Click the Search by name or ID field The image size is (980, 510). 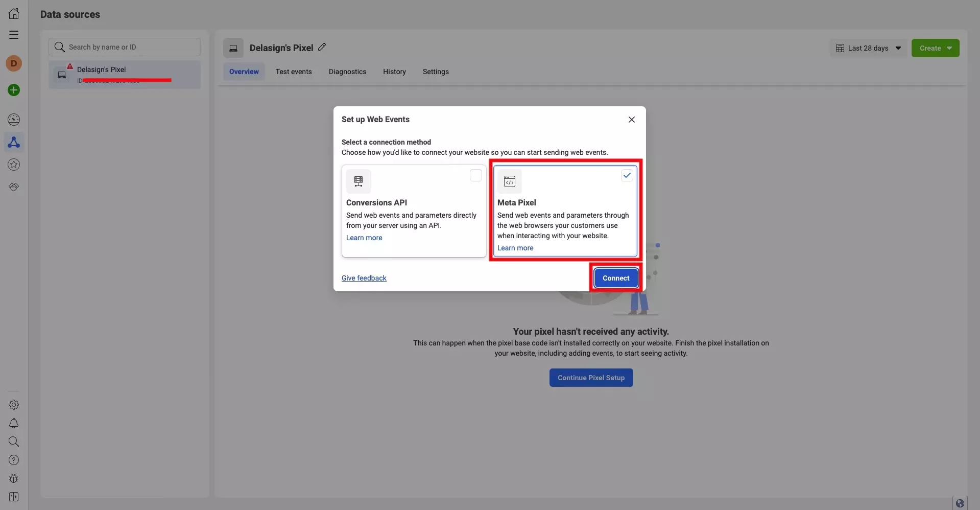pyautogui.click(x=125, y=47)
